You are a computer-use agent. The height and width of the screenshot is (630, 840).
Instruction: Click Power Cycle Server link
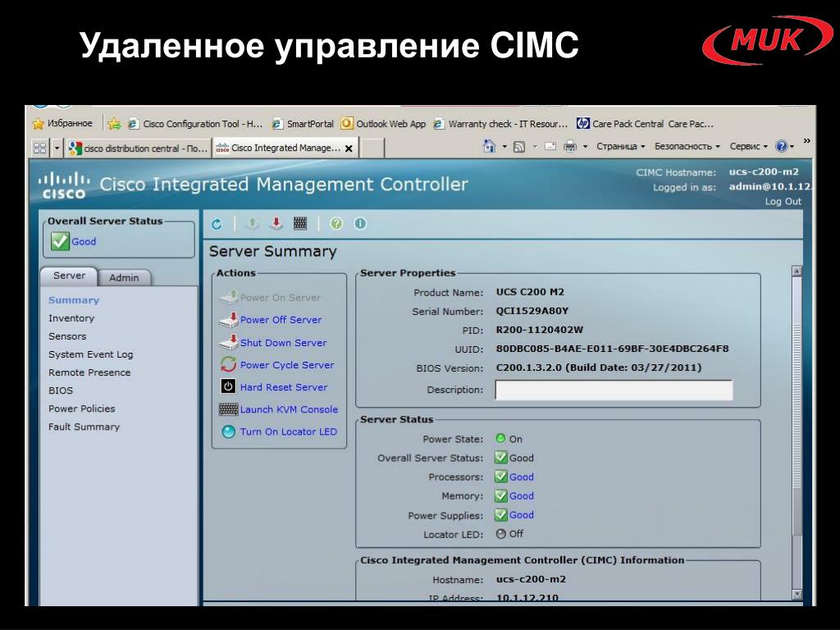click(x=287, y=365)
